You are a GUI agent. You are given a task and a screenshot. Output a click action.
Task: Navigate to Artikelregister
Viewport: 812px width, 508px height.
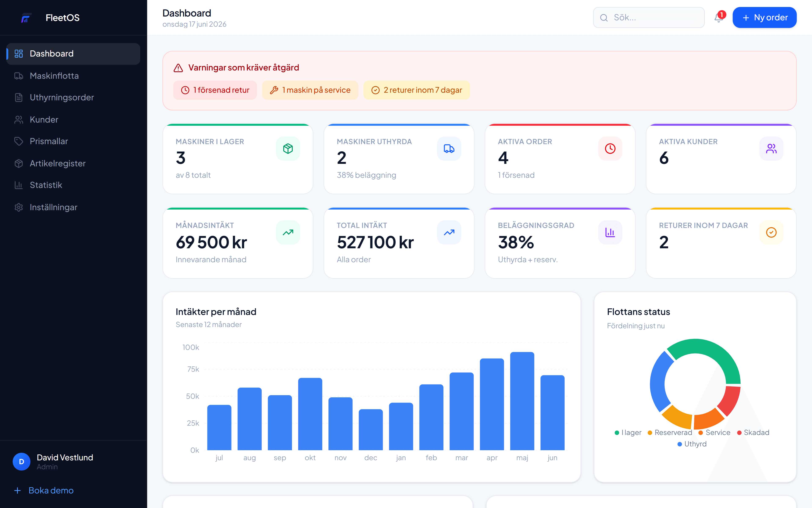click(x=73, y=163)
